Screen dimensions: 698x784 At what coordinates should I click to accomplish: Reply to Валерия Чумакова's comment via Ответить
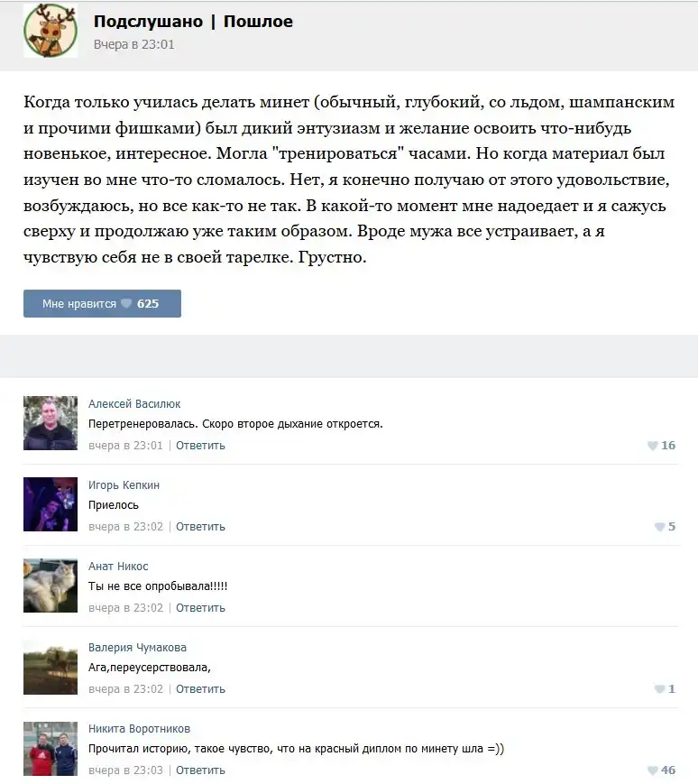click(200, 689)
